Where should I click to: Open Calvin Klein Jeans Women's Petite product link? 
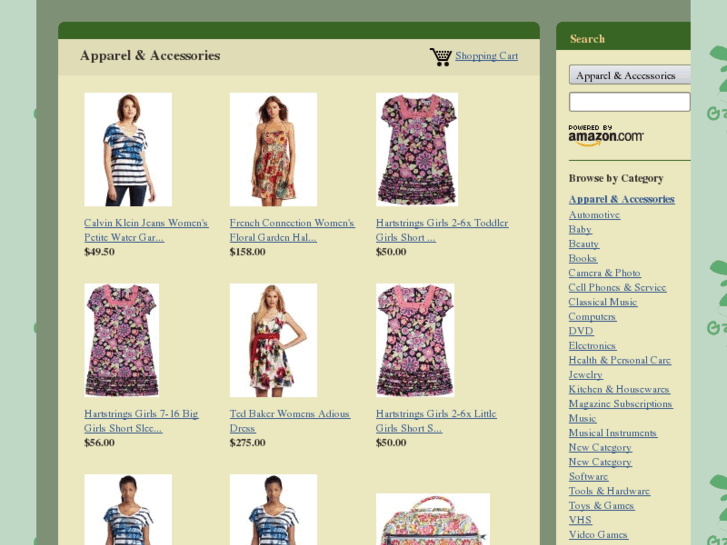(x=146, y=230)
